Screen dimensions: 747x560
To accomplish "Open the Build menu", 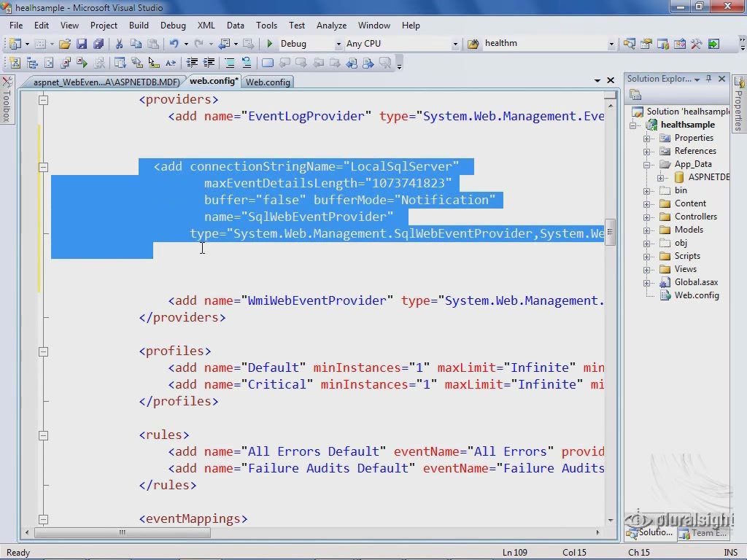I will 139,26.
